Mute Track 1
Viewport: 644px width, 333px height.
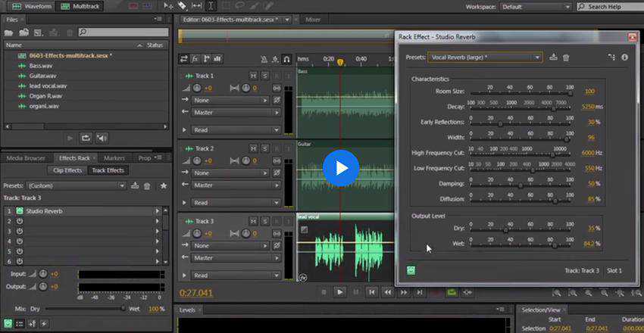pos(254,76)
